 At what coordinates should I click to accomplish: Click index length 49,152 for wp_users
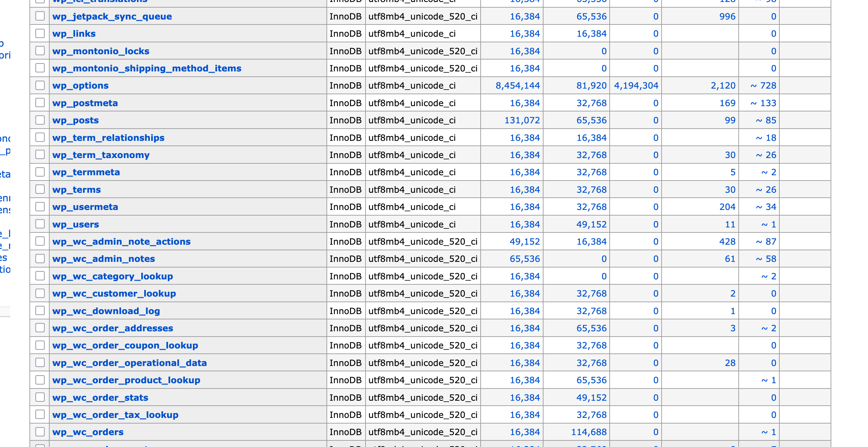pos(591,224)
